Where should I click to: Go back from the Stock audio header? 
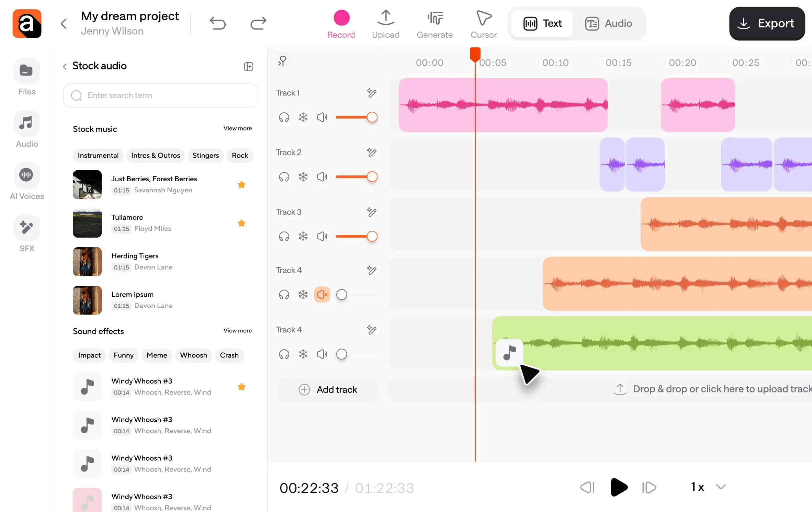(x=65, y=66)
